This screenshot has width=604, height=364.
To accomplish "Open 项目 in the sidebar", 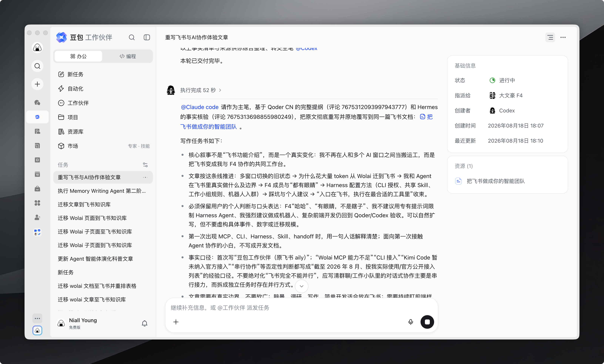I will [x=103, y=117].
